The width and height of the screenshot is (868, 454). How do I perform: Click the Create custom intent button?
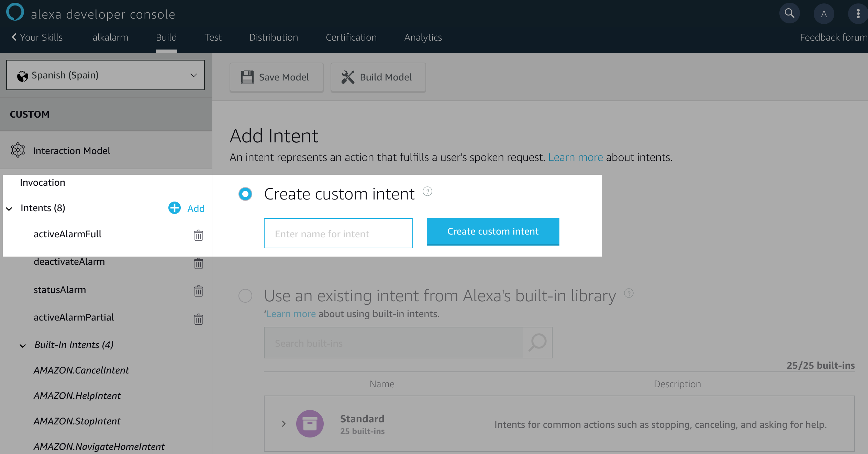click(x=492, y=231)
